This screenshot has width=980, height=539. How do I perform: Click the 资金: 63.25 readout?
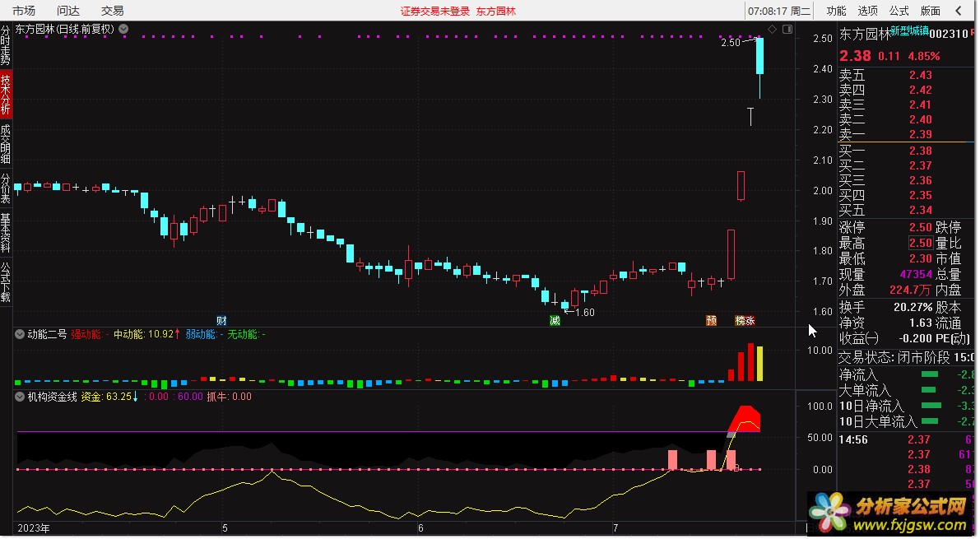(x=109, y=397)
